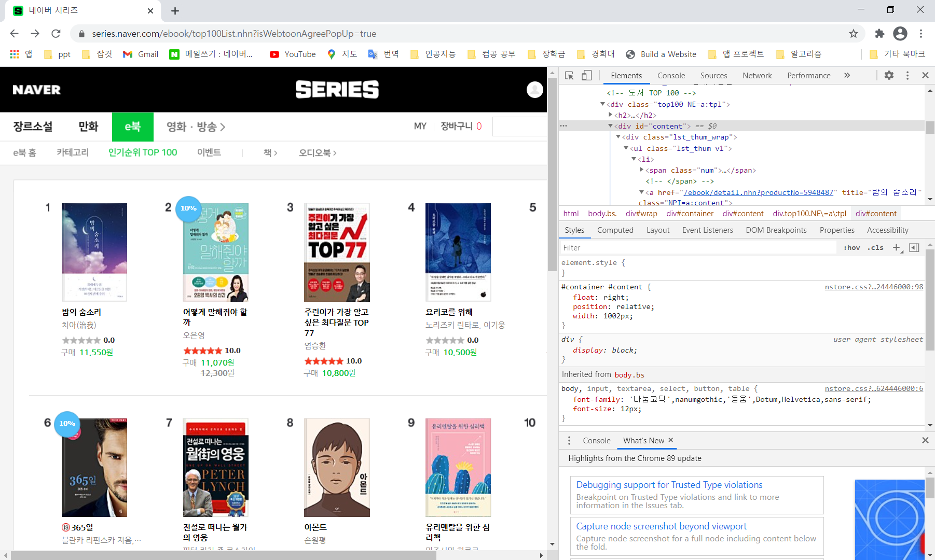Toggle the computed styles sidebar icon

point(914,248)
